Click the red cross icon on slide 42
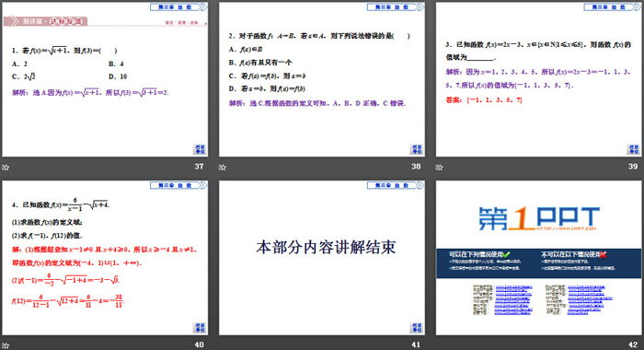644x350 pixels. point(603,254)
